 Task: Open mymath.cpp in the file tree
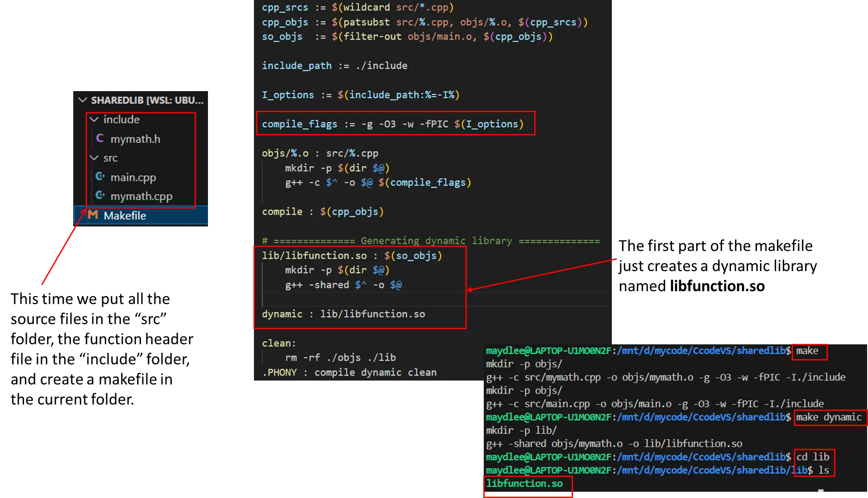coord(141,196)
